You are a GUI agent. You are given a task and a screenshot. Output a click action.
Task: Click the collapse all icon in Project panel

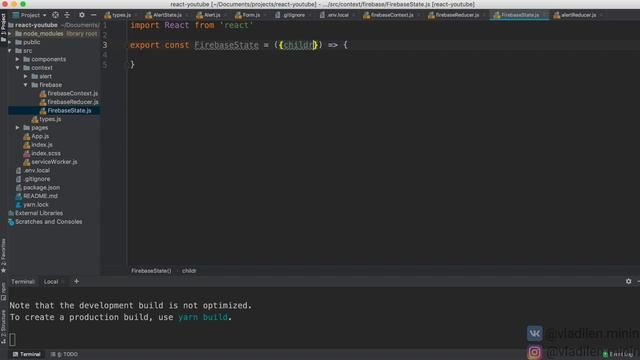(x=67, y=15)
